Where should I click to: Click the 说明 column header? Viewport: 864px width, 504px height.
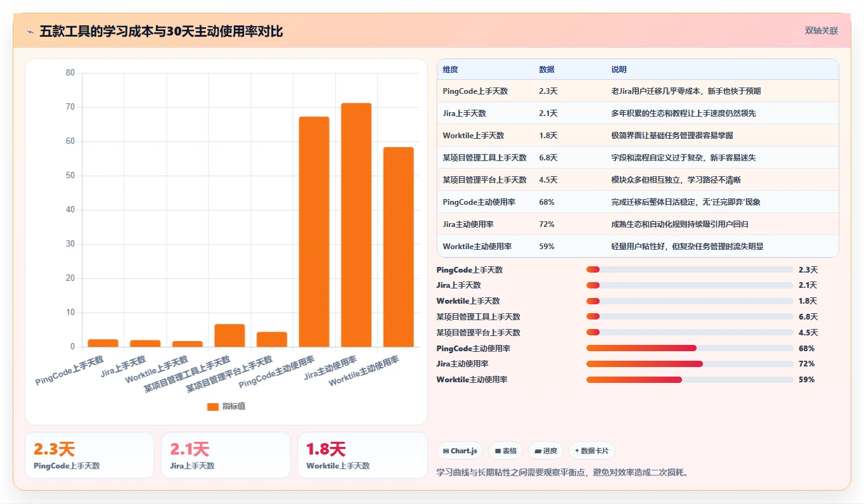click(x=619, y=69)
